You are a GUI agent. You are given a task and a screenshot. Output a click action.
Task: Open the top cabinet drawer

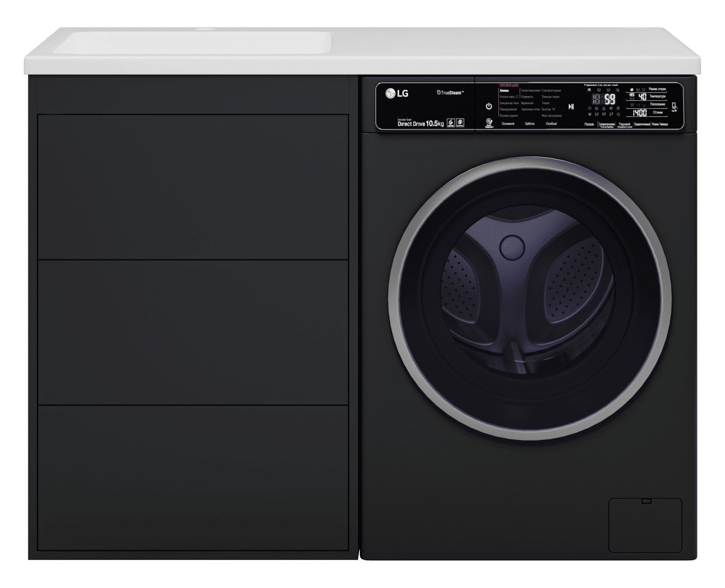tap(193, 186)
